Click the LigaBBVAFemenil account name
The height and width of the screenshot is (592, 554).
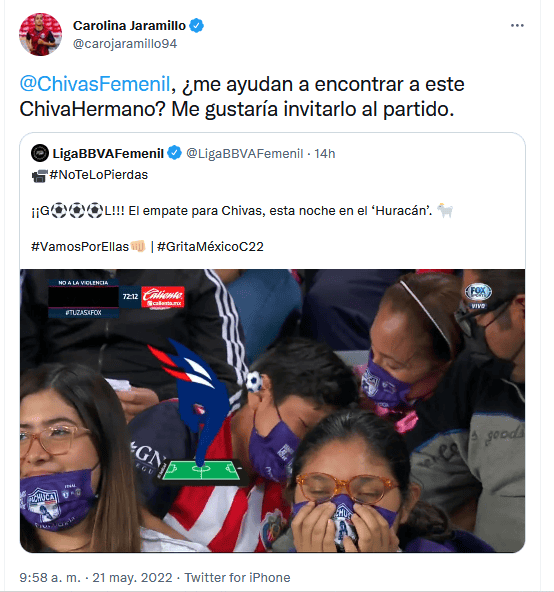point(108,154)
